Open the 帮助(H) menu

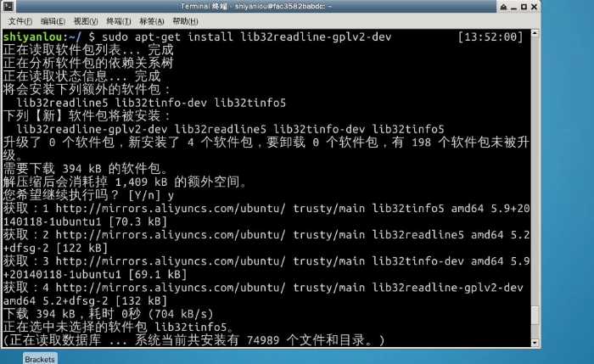tap(185, 21)
